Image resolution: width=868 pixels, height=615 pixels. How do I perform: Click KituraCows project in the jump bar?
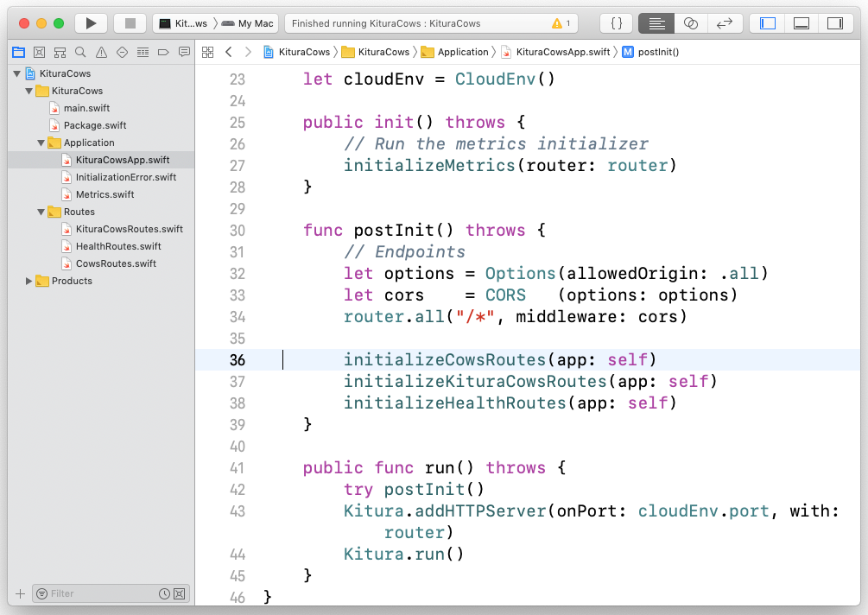[x=297, y=52]
